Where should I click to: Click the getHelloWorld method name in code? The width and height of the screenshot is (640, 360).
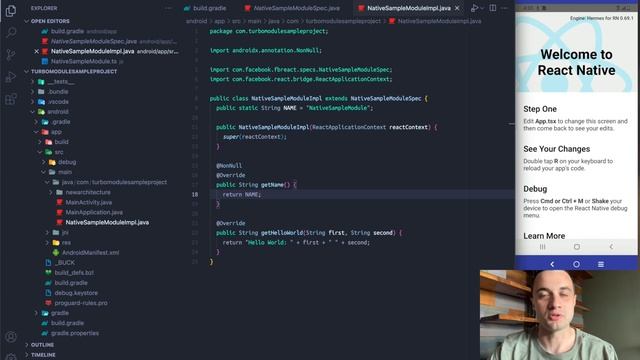tap(282, 233)
